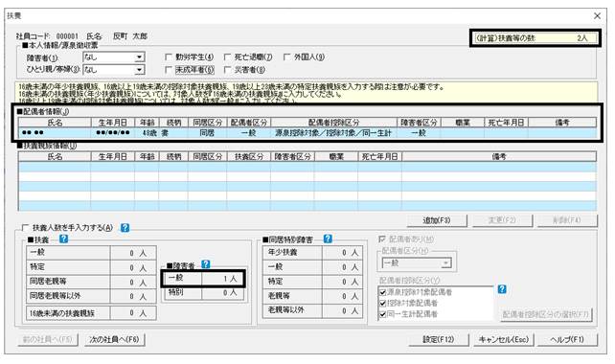Uncheck 同一生計配偶者 in the list

(x=383, y=314)
